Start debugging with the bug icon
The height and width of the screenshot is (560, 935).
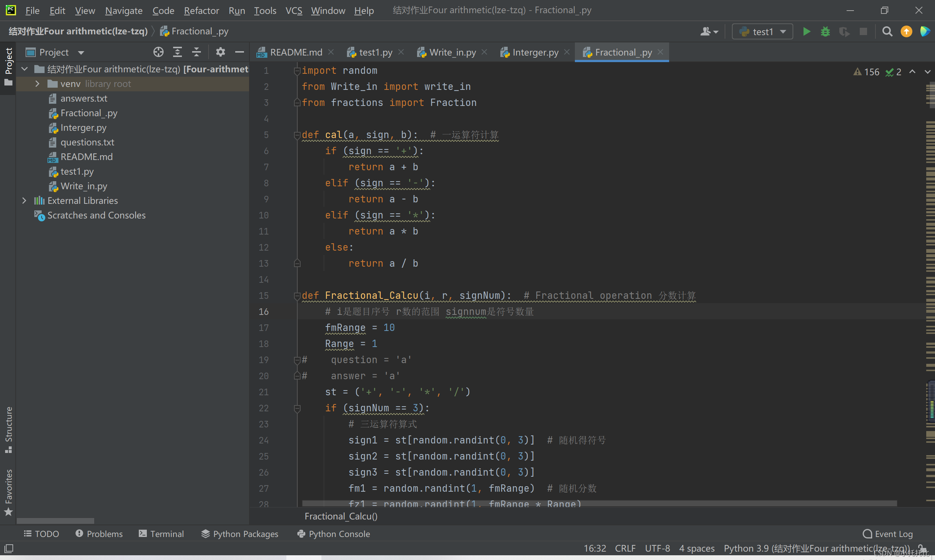click(x=825, y=32)
